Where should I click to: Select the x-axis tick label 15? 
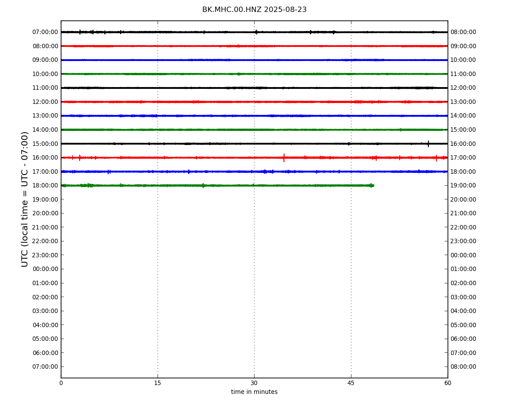pyautogui.click(x=158, y=383)
